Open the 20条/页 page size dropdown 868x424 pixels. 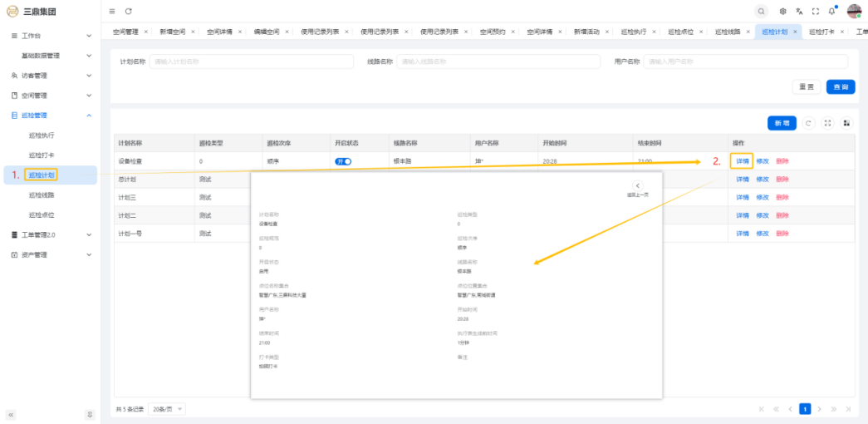coord(168,409)
